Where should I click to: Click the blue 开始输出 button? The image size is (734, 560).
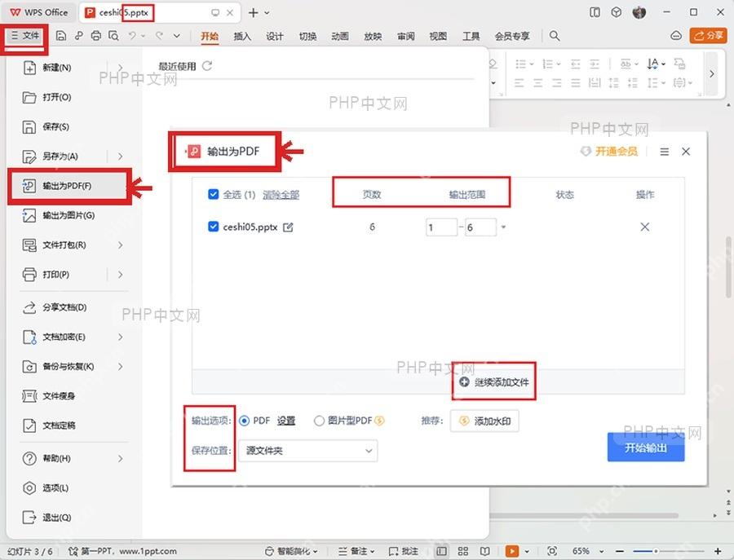646,448
